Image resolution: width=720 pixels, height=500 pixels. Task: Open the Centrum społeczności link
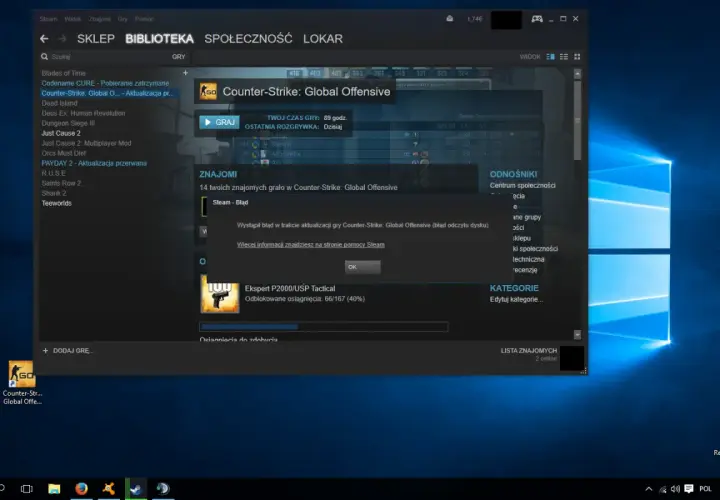522,185
